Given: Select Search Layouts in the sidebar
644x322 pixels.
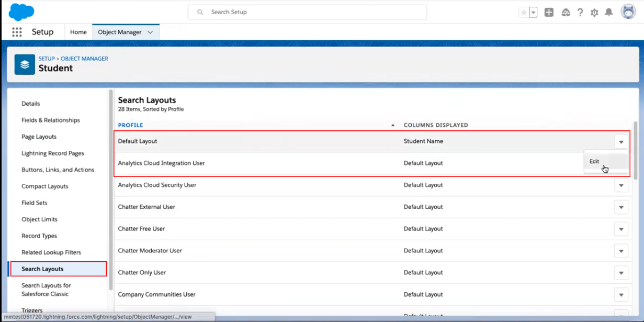Looking at the screenshot, I should pyautogui.click(x=58, y=269).
